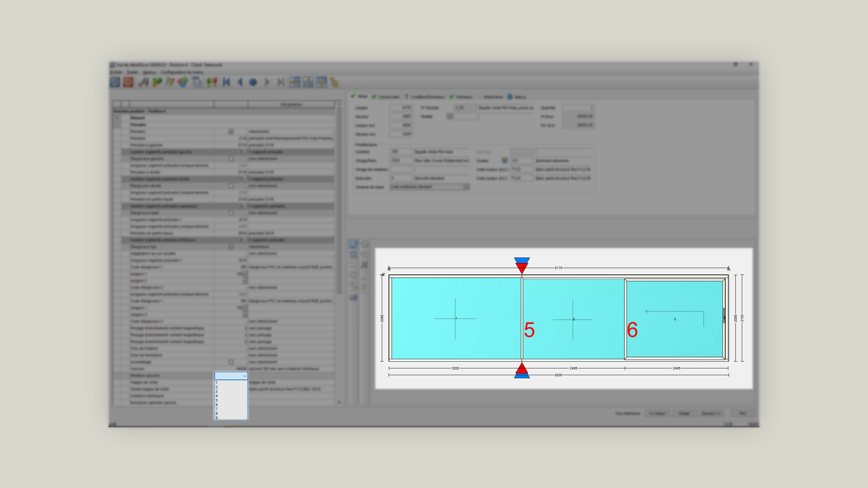Choose value 4 from the dropdown list
868x488 pixels.
[x=231, y=396]
